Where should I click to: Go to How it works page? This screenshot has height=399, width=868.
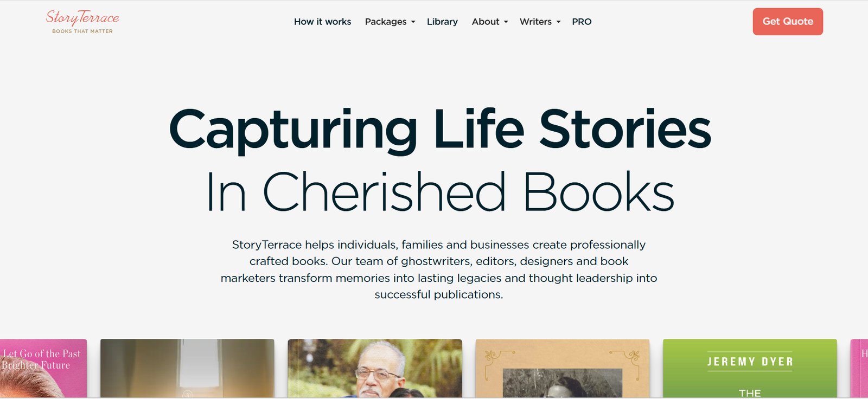click(x=322, y=22)
